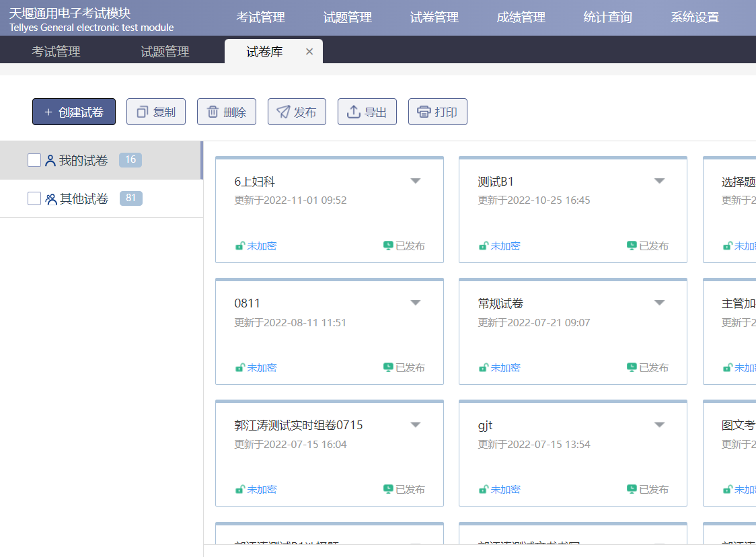This screenshot has height=557, width=756.
Task: Expand the dropdown arrow on gjt card
Action: [x=659, y=424]
